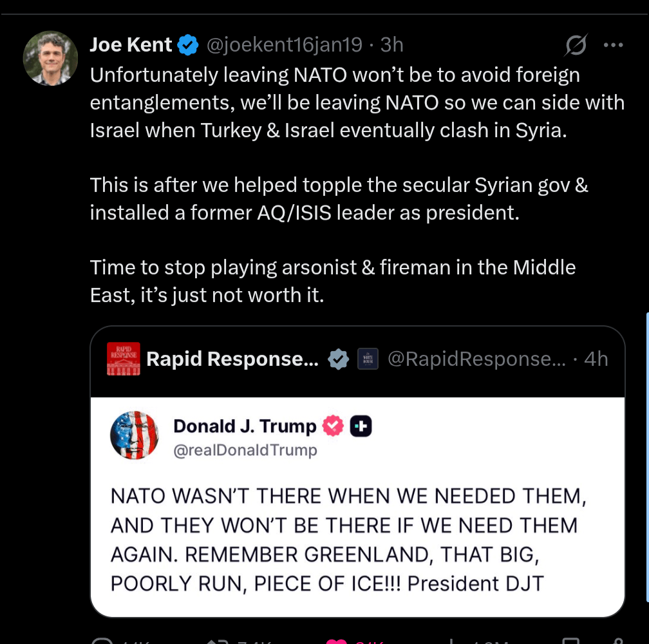Click Joe Kent's blue verified badge
Image resolution: width=649 pixels, height=644 pixels.
point(188,45)
